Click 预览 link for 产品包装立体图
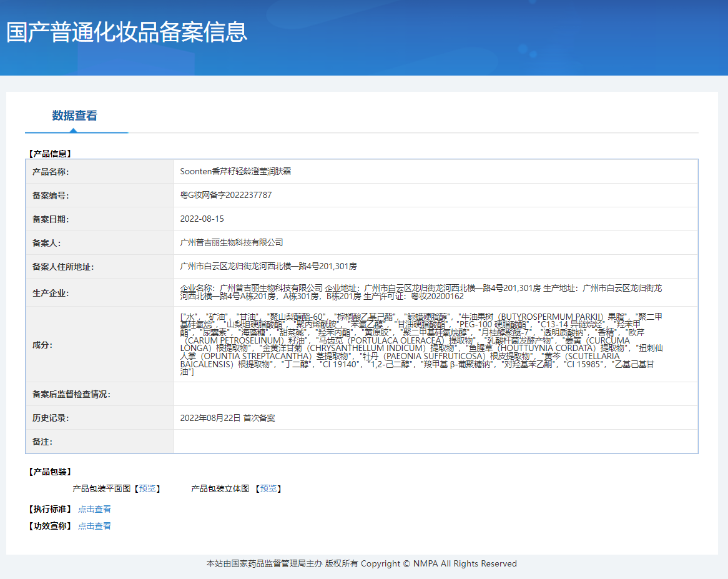 (269, 488)
